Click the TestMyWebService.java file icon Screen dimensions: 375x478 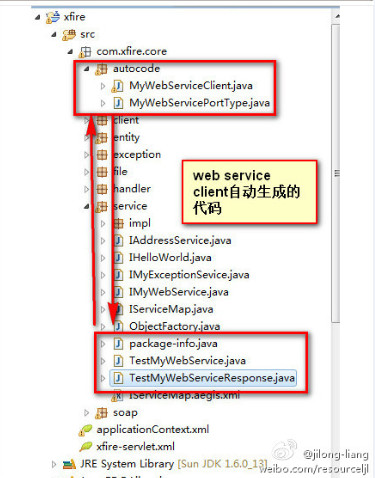click(x=118, y=361)
